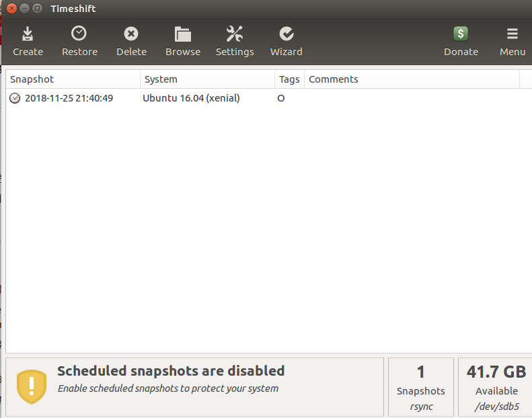Create a new snapshot
532x418 pixels.
pyautogui.click(x=28, y=41)
